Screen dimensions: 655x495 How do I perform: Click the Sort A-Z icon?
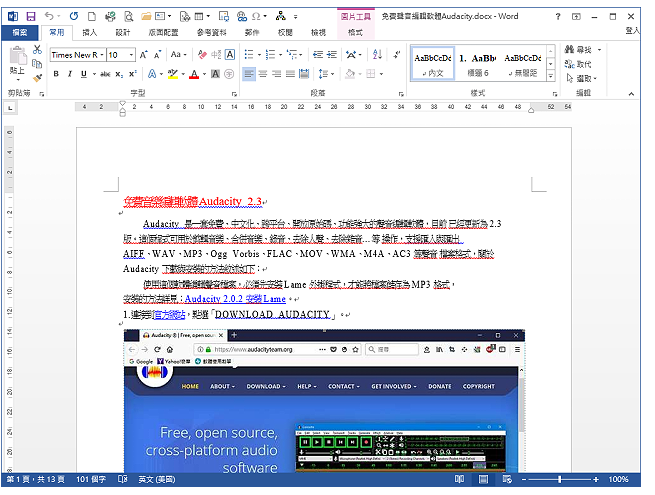[377, 54]
